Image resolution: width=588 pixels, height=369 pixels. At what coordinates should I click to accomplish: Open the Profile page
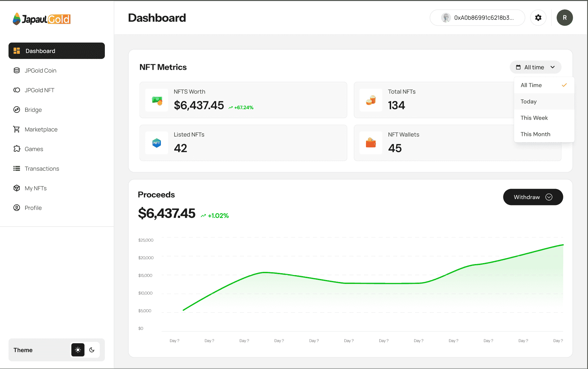pyautogui.click(x=57, y=208)
